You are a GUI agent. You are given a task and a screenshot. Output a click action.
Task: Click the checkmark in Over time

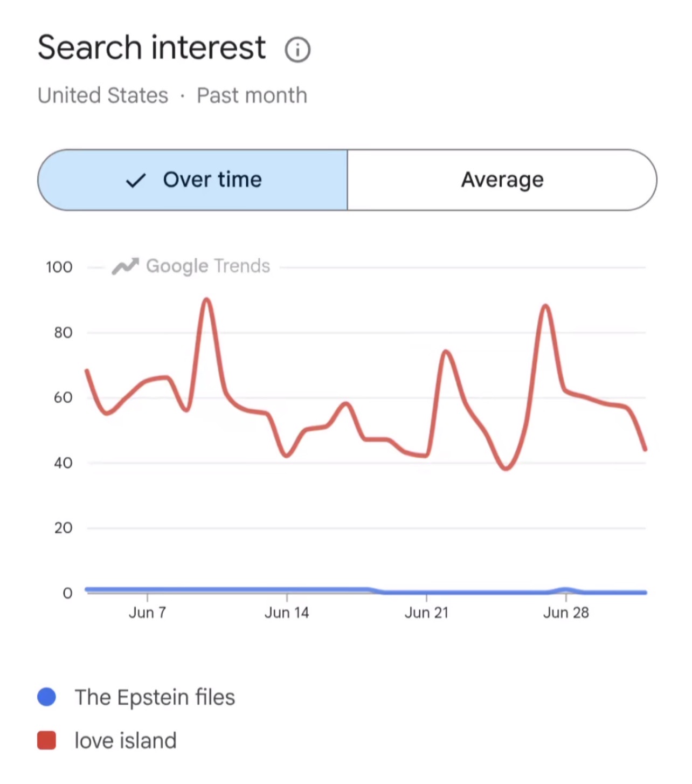point(136,181)
